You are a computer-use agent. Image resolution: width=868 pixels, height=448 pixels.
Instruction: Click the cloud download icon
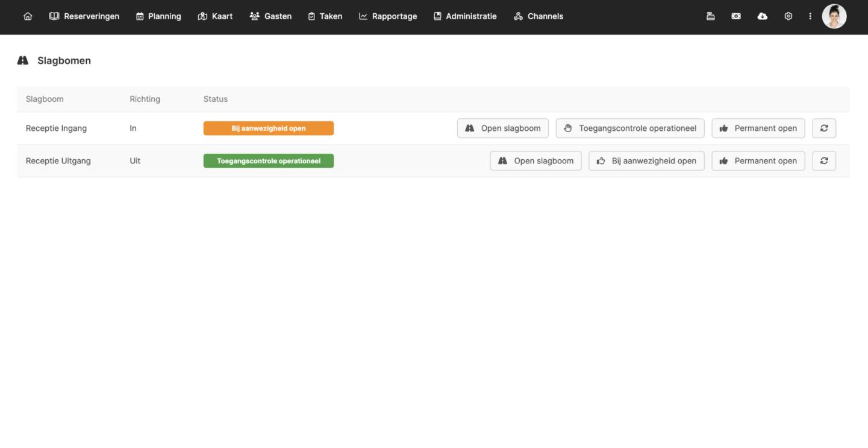(x=763, y=16)
